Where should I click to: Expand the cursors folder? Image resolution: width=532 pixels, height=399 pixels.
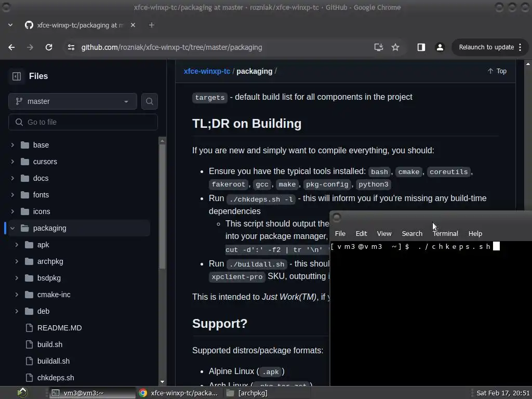pyautogui.click(x=12, y=162)
